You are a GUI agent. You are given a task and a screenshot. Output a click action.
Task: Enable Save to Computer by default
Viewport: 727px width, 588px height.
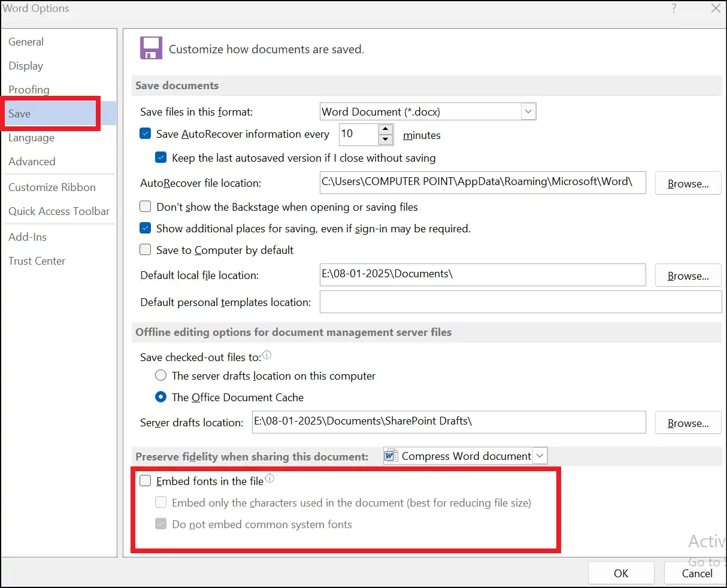point(146,250)
